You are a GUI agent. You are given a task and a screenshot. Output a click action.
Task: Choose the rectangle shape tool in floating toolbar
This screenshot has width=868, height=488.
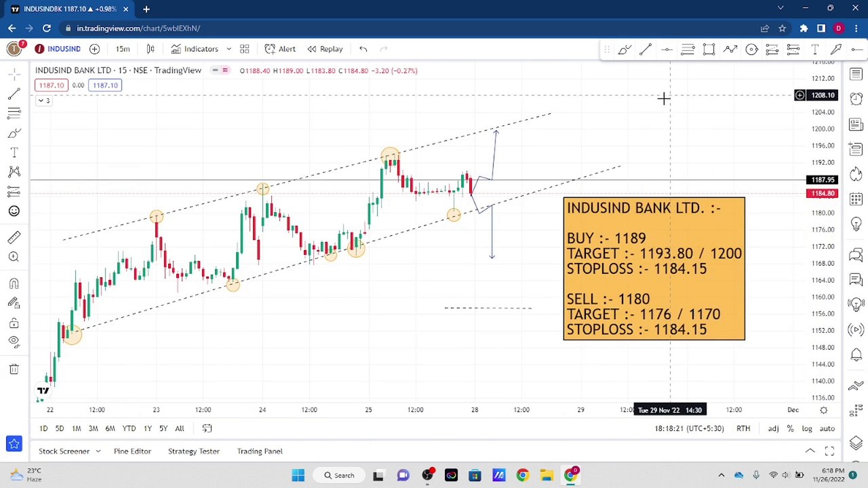tap(709, 49)
